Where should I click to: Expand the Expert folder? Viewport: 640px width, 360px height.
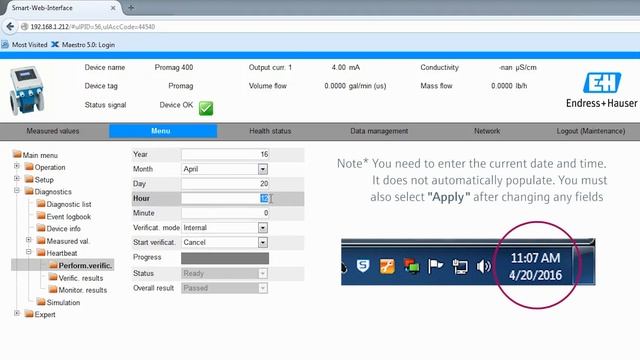pyautogui.click(x=17, y=313)
